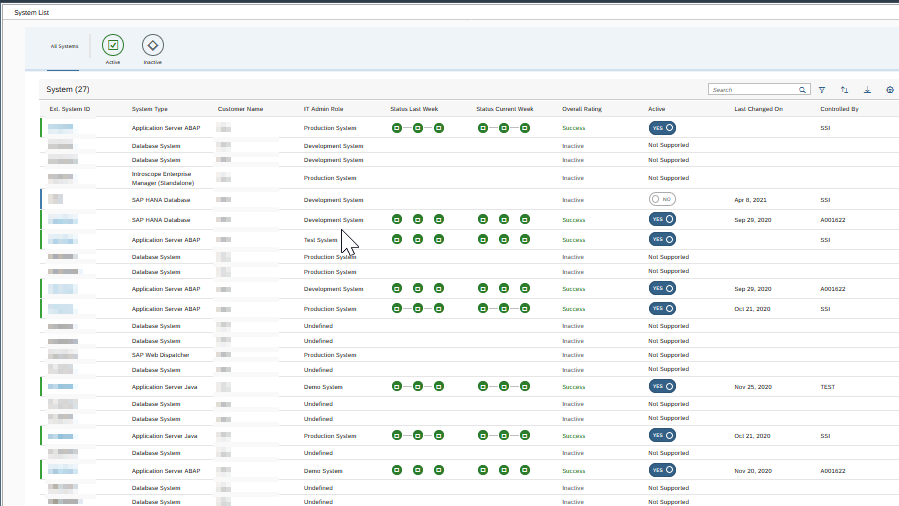899x506 pixels.
Task: Click the sort arrows icon
Action: pyautogui.click(x=845, y=90)
